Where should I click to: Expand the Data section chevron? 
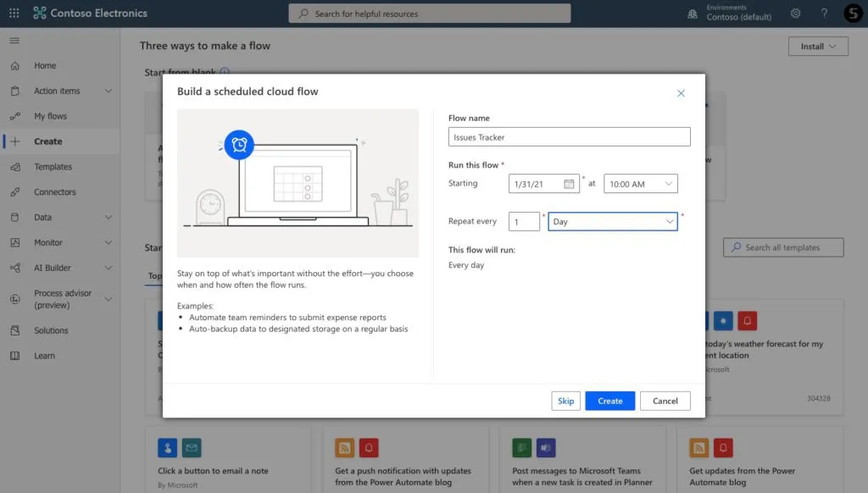[108, 218]
